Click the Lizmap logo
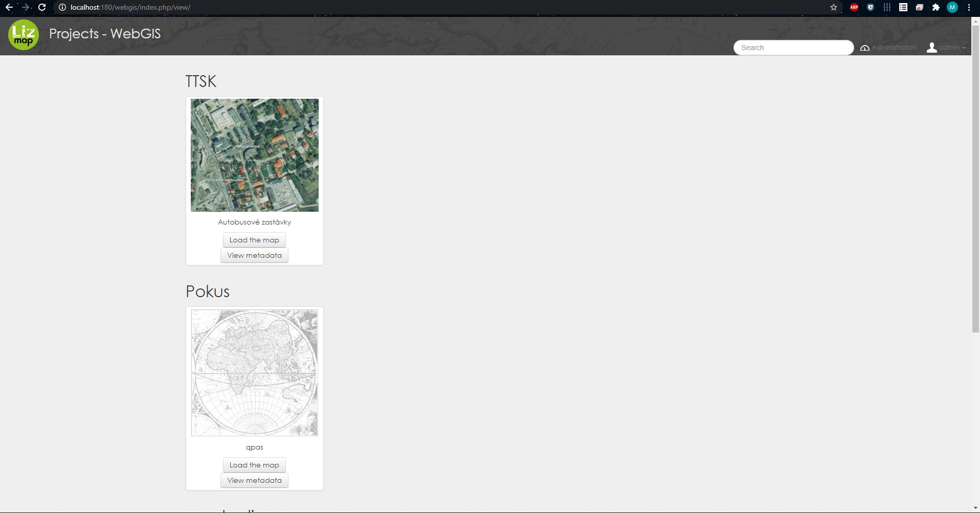The height and width of the screenshot is (513, 980). point(23,35)
